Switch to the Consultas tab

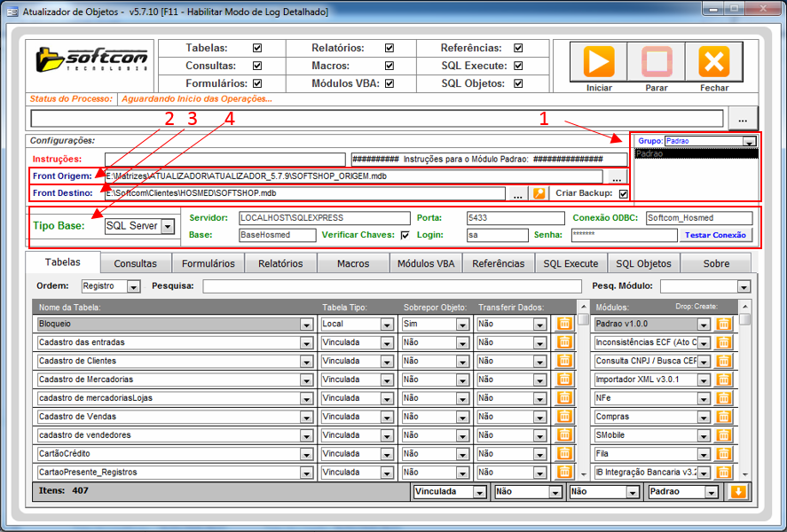point(135,263)
